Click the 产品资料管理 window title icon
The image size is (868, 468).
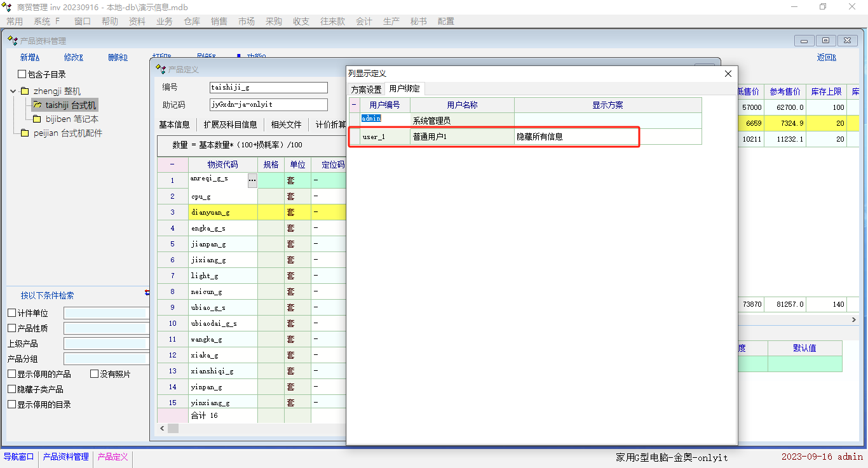(12, 41)
